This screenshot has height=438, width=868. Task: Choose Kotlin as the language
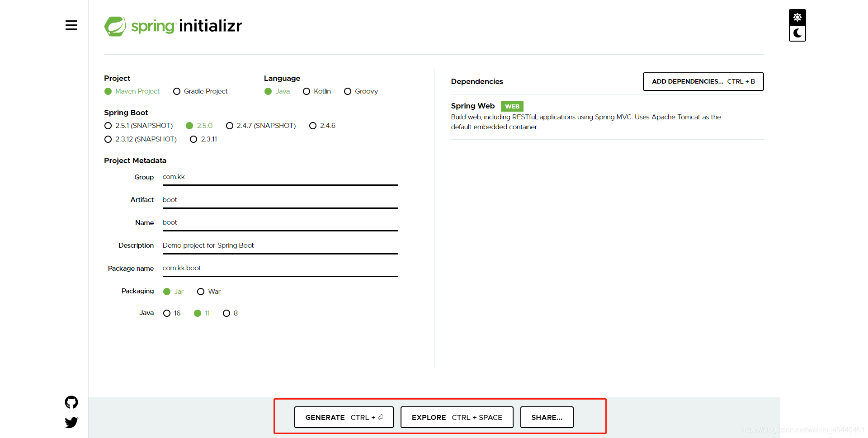(x=317, y=91)
